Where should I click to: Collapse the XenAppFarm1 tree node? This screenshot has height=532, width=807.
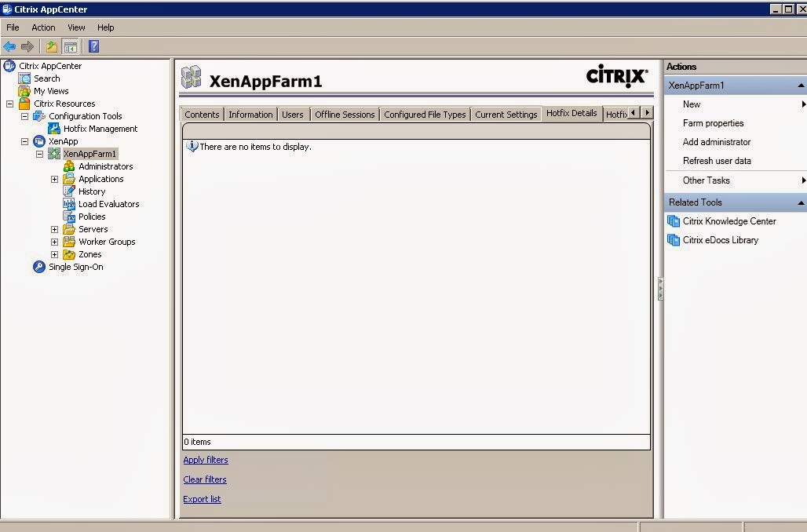(x=39, y=154)
